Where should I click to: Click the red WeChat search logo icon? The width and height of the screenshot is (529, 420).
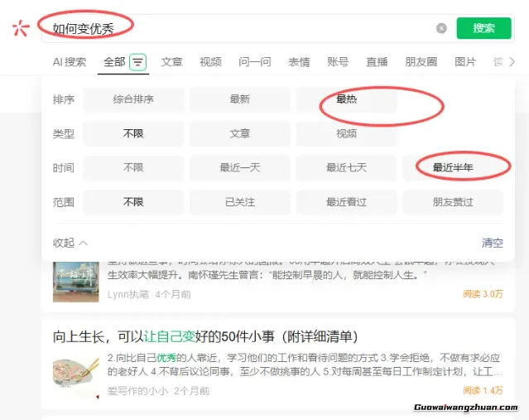click(x=21, y=28)
